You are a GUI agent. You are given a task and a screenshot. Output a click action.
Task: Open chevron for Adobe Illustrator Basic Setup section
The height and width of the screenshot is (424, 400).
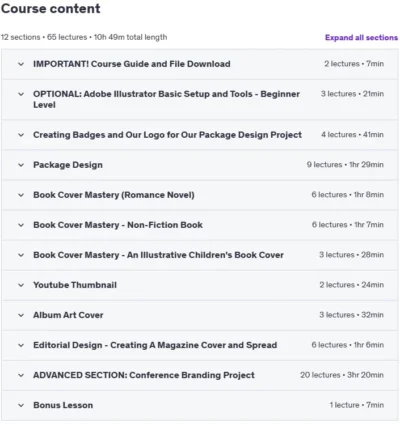(21, 94)
